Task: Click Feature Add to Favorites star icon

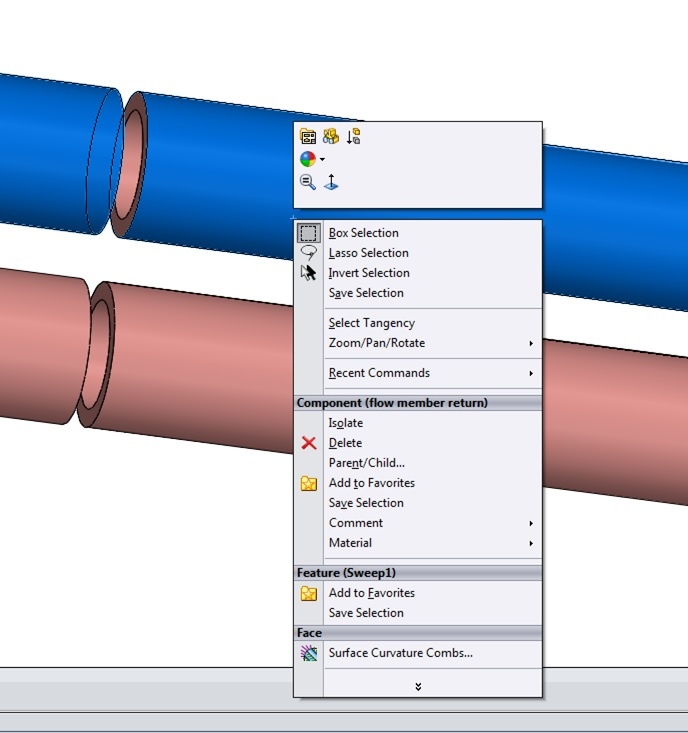Action: click(x=308, y=593)
